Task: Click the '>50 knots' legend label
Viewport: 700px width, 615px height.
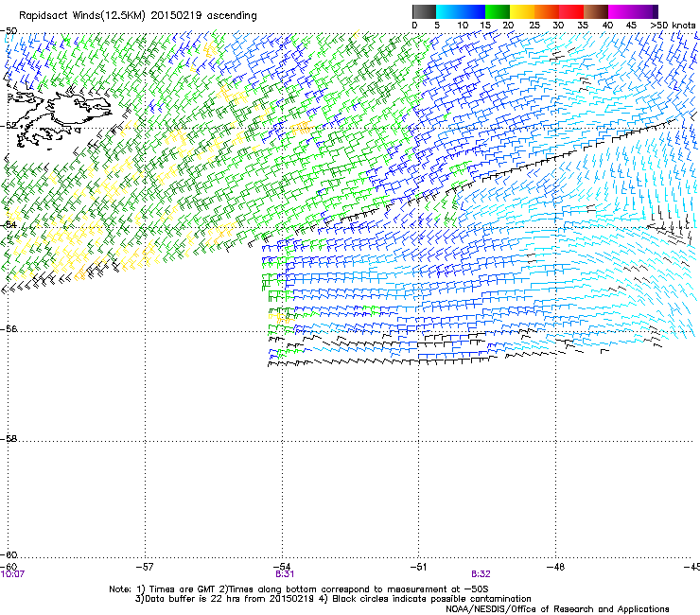Action: [673, 26]
